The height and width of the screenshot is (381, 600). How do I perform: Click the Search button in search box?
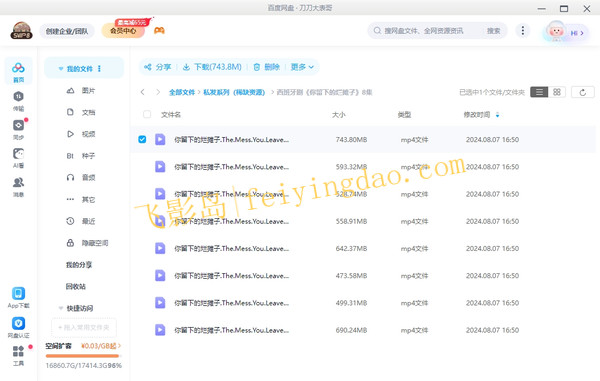[494, 31]
